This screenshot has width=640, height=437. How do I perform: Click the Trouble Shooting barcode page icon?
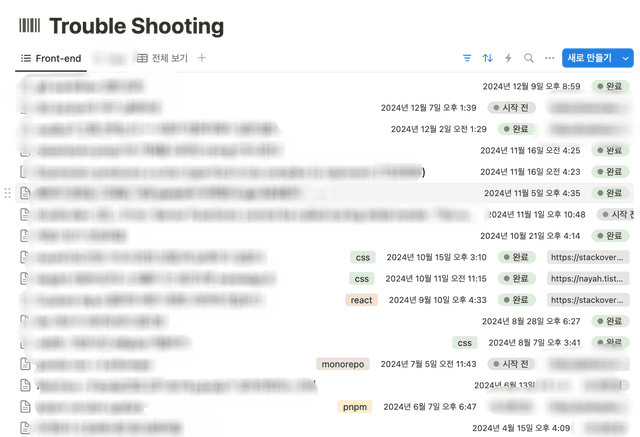point(30,27)
